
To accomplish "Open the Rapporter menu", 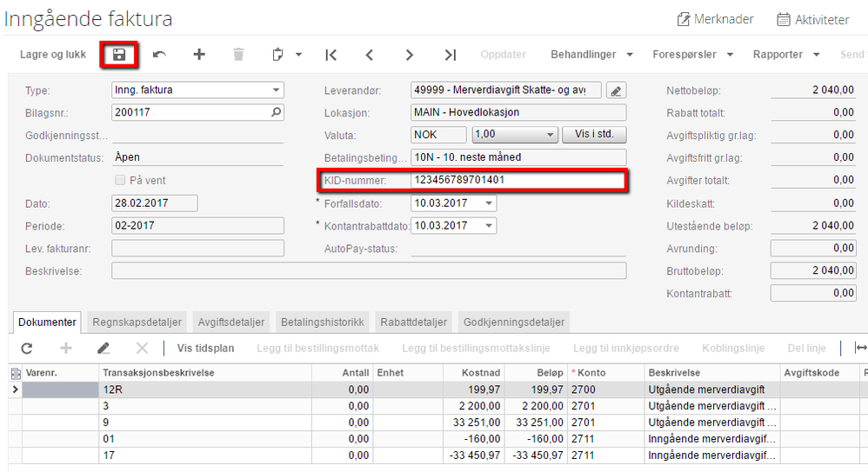I will point(786,54).
